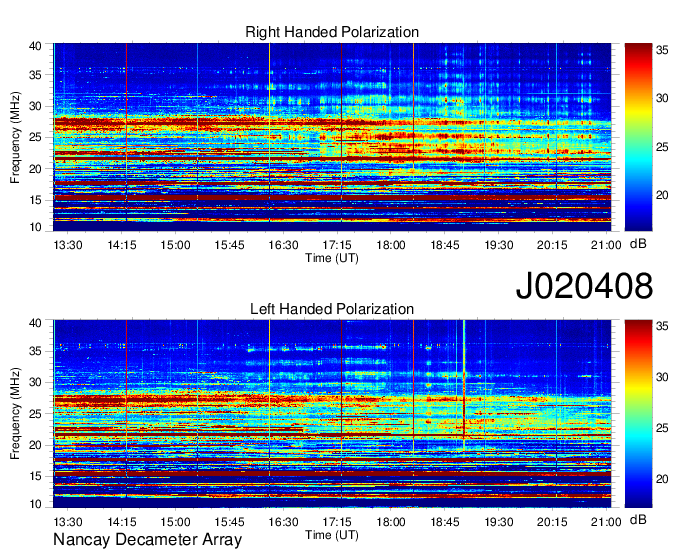The image size is (680, 552).
Task: Click the 25 value on the bottom colorbar scale
Action: (662, 428)
